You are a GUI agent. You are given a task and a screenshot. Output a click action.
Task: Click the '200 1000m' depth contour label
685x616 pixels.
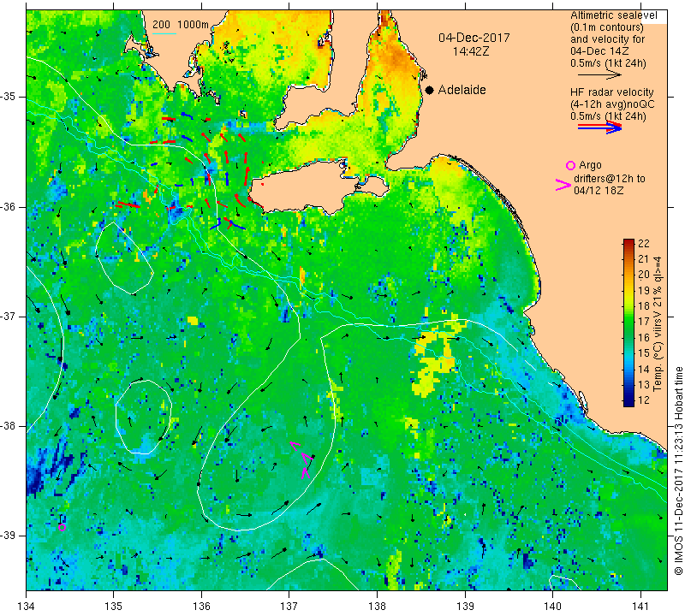tap(181, 25)
